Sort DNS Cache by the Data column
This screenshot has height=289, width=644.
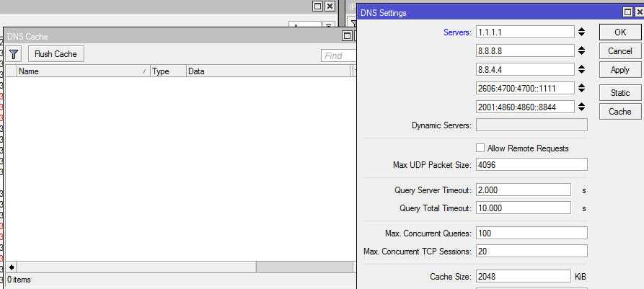(x=269, y=71)
